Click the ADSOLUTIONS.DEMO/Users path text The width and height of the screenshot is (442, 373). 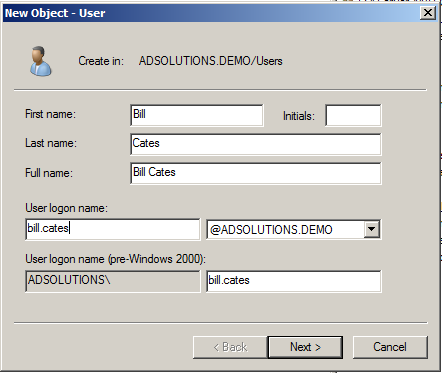[211, 61]
